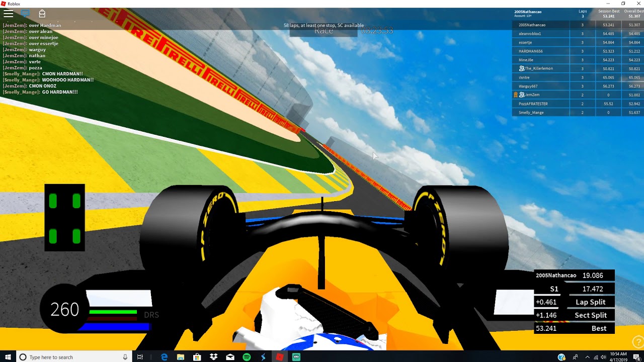Open the Action Center notifications icon
Viewport: 644px width, 362px height.
(636, 357)
